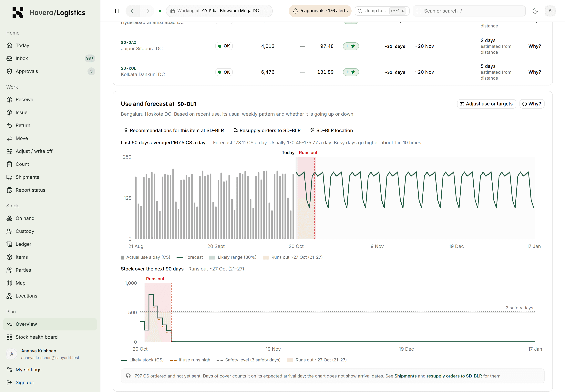
Task: Click Adjust use or targets button
Action: (x=486, y=104)
